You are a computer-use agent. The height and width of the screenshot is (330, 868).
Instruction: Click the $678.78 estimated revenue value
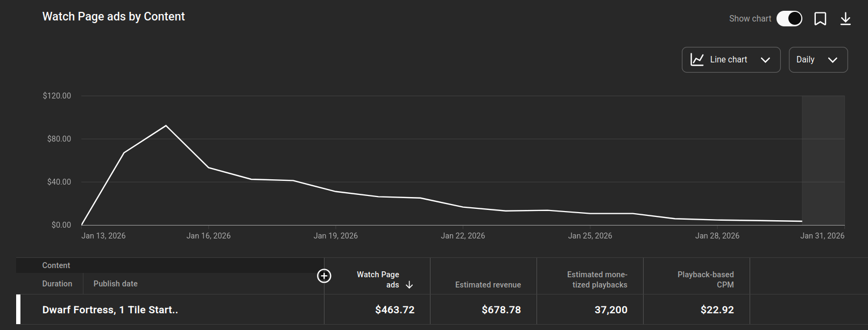[501, 310]
